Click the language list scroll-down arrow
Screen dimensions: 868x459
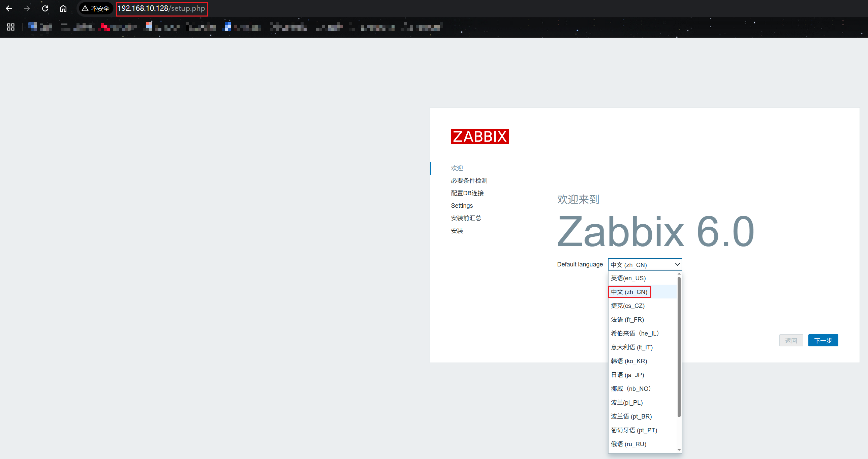tap(679, 450)
